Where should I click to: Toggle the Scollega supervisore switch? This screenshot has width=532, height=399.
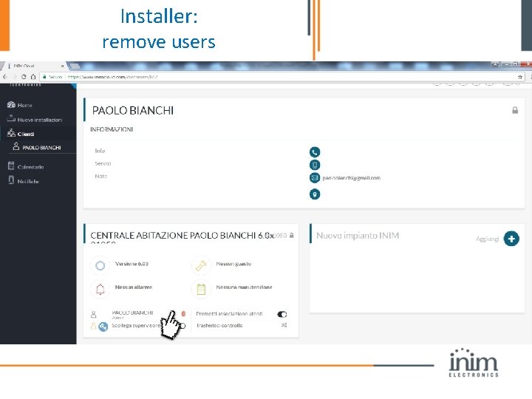[x=182, y=326]
